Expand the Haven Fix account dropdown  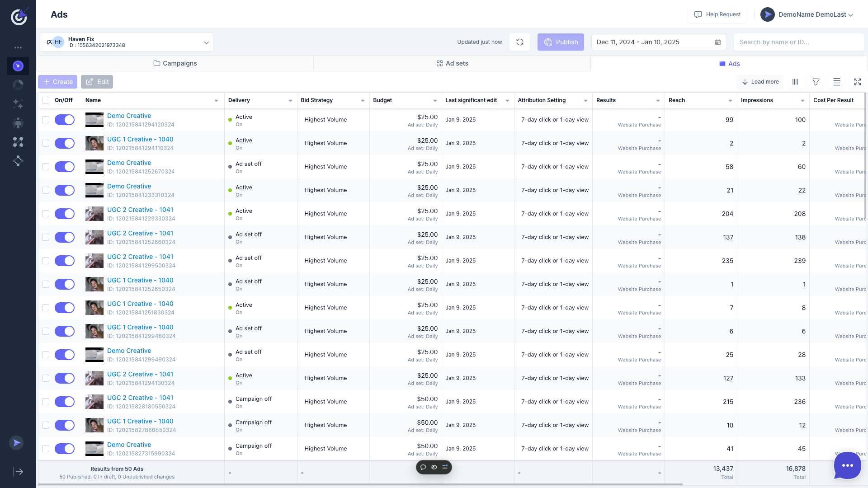[x=127, y=42]
